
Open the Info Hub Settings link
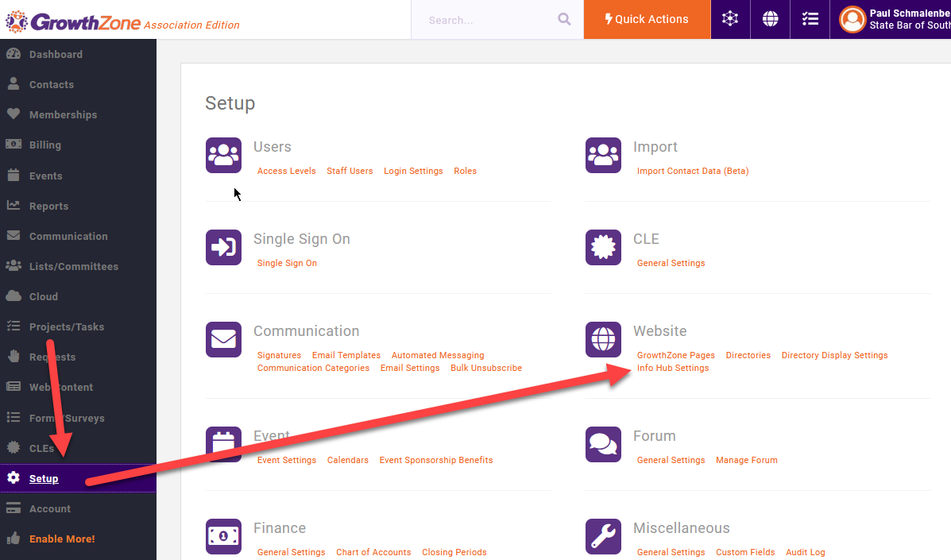[x=673, y=368]
